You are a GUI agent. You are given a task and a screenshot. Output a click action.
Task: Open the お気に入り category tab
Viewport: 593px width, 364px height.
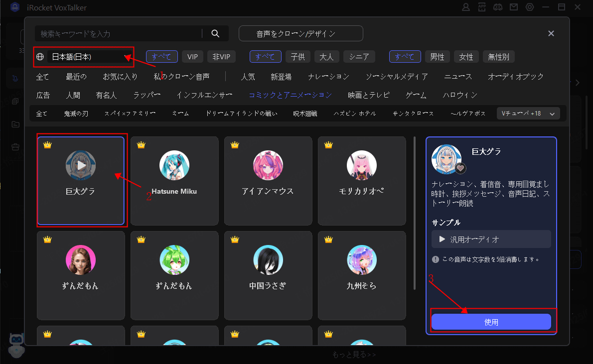[x=120, y=77]
